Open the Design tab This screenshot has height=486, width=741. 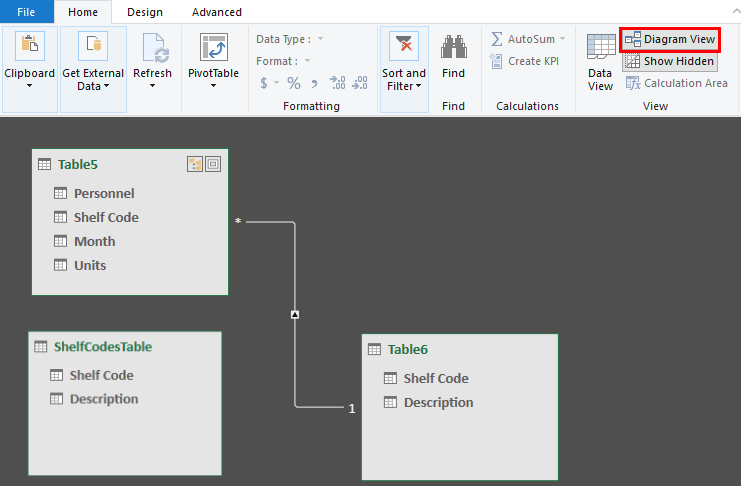(145, 12)
